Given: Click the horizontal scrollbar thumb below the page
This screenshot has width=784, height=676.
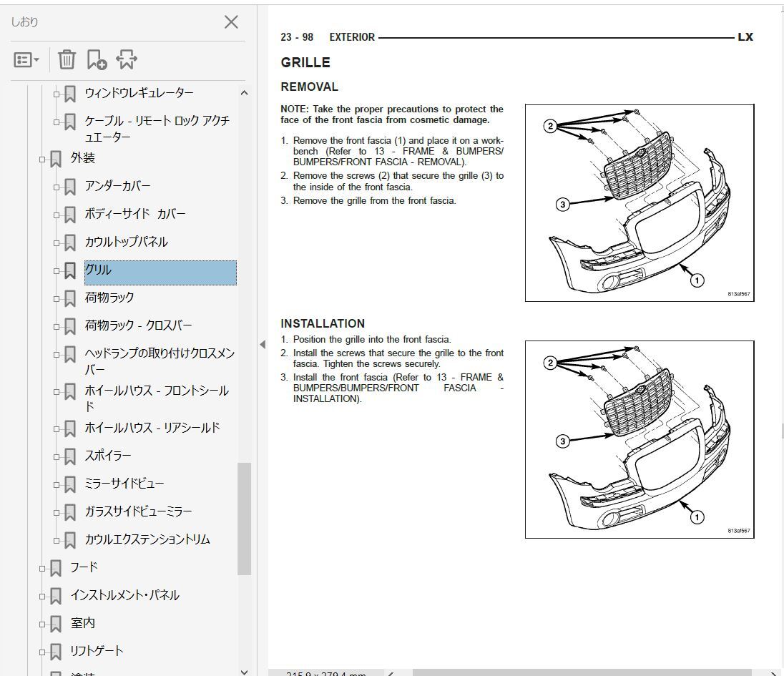Looking at the screenshot, I should tap(582, 673).
